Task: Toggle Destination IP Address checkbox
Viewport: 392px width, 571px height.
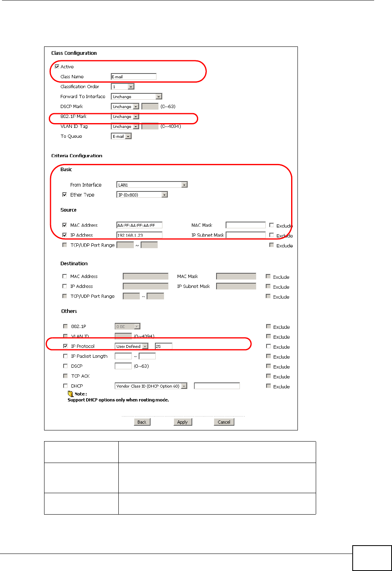Action: 65,286
